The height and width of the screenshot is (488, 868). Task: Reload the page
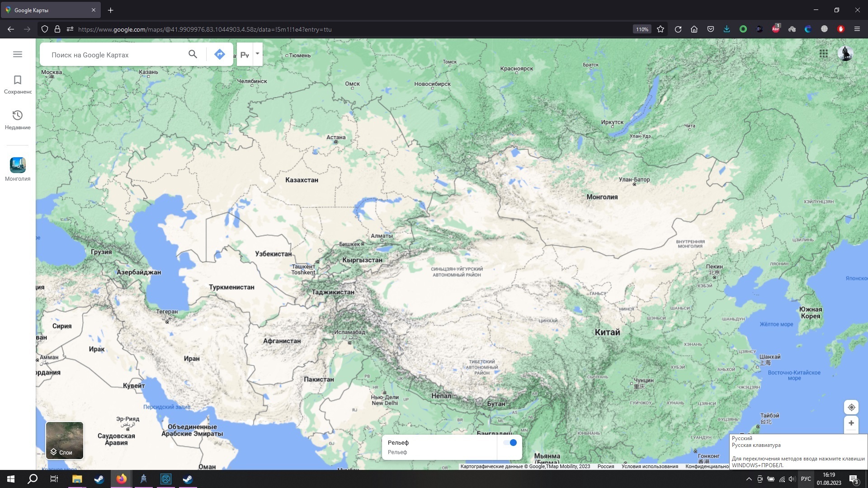click(678, 29)
